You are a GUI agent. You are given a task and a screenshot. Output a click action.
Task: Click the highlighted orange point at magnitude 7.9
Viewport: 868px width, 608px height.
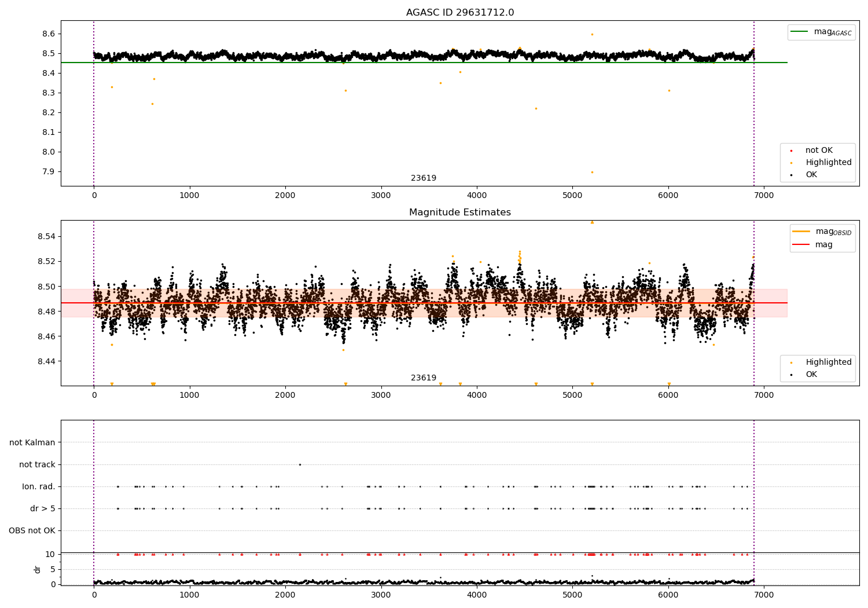[x=592, y=172]
